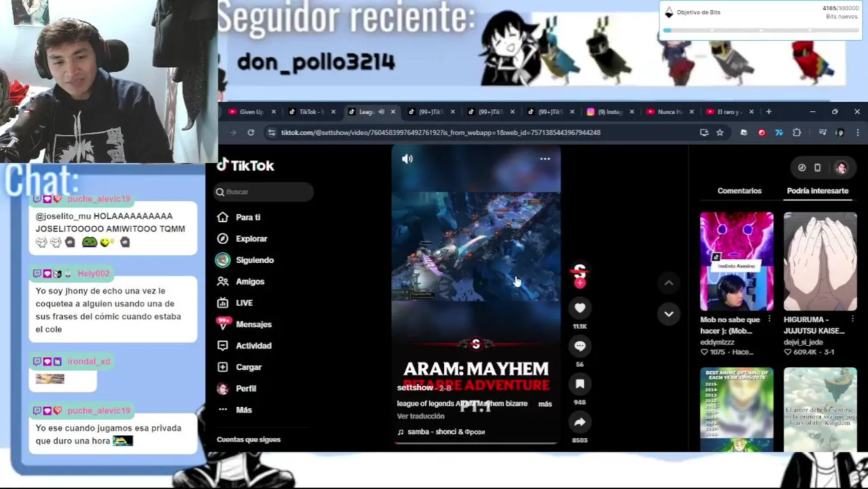Open a new browser tab with plus

(x=768, y=112)
